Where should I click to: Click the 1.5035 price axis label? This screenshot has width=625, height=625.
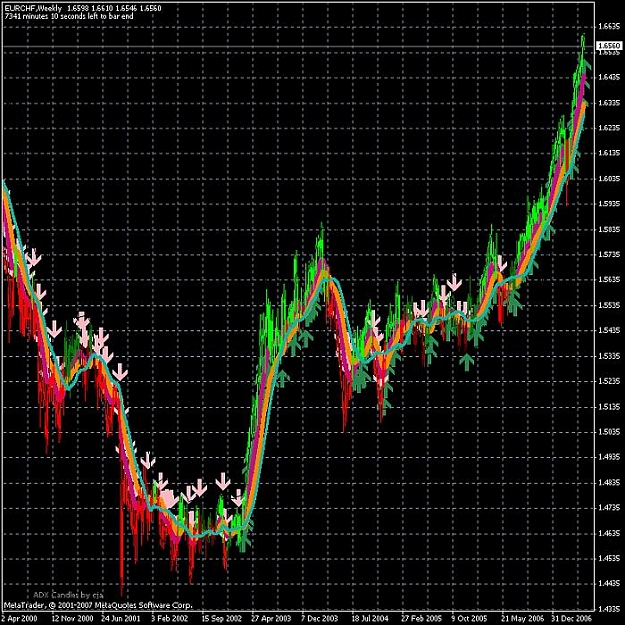(609, 432)
